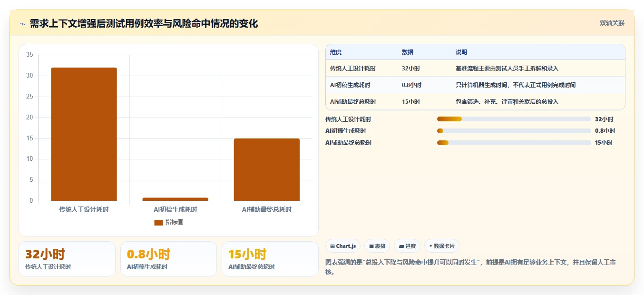The image size is (644, 295).
Task: Click the 说明 table column header
Action: [x=461, y=52]
